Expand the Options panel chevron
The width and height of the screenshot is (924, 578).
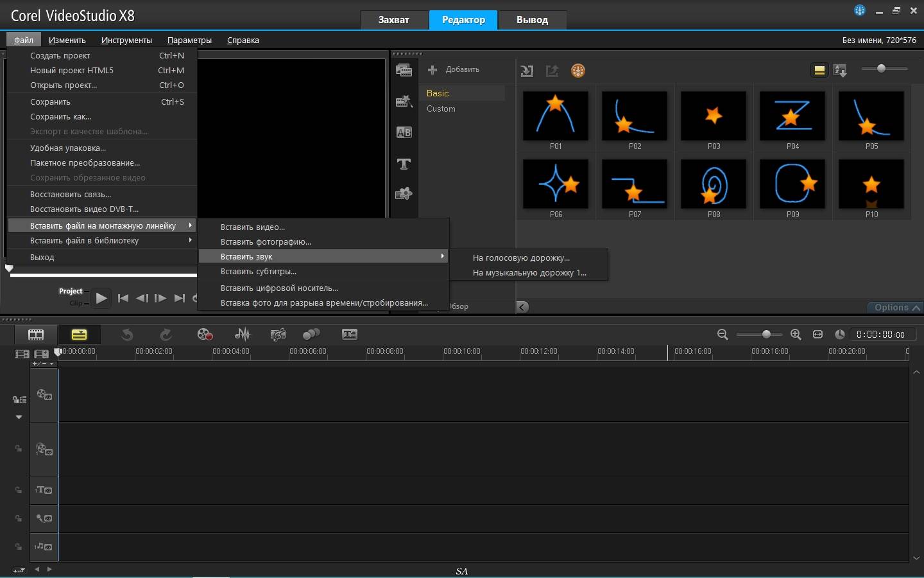click(916, 308)
